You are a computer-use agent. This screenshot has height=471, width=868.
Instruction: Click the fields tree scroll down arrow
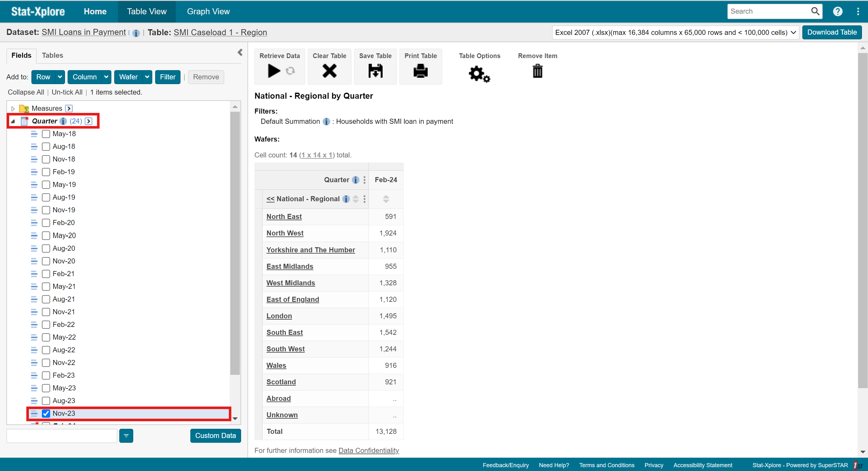tap(235, 419)
